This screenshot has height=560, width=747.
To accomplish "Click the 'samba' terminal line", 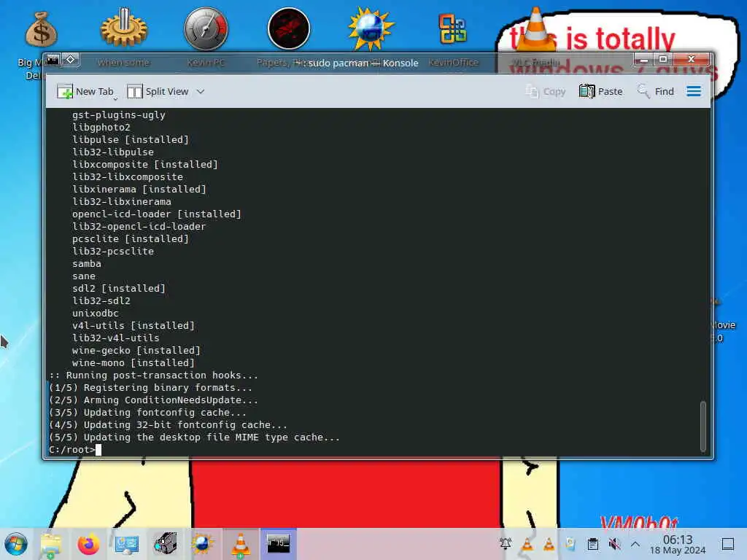I will (x=87, y=263).
